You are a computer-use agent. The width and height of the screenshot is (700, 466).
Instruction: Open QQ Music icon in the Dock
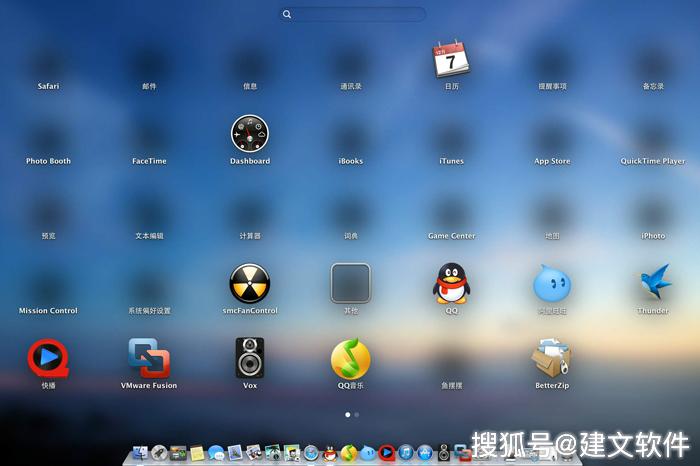pos(349,453)
